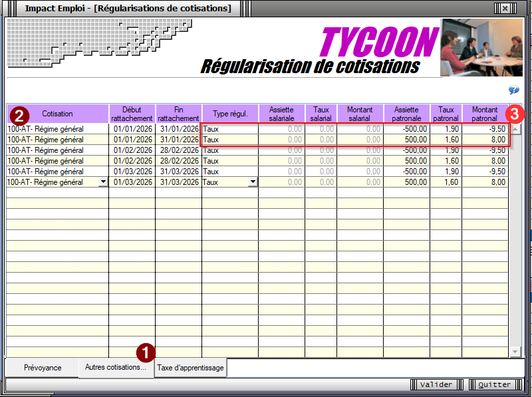Viewport: 532px width, 397px height.
Task: Select the Taux patronal cell showing 1,90 in first row
Action: pos(446,129)
